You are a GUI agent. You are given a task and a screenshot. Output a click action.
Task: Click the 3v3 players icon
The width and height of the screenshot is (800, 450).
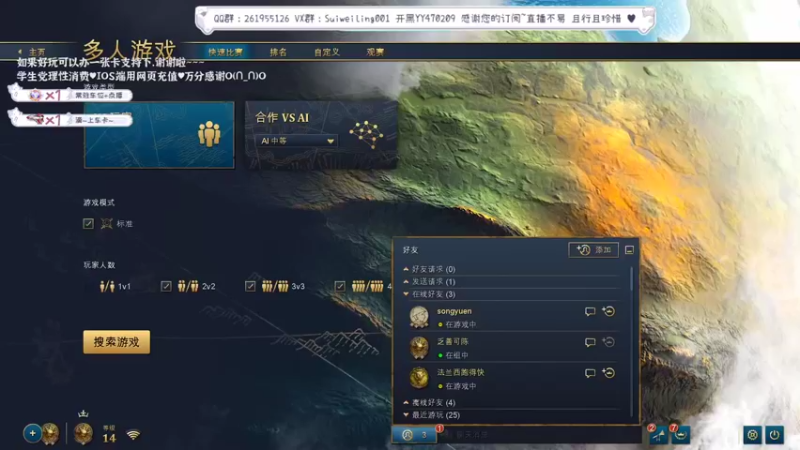275,286
